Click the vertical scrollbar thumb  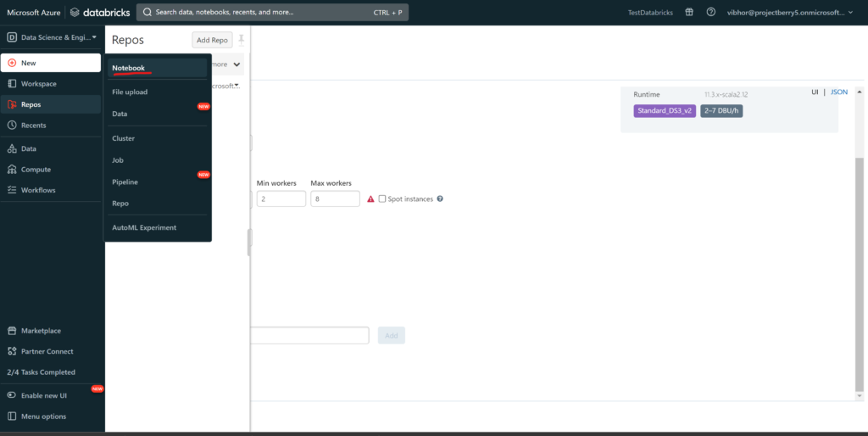coord(860,275)
